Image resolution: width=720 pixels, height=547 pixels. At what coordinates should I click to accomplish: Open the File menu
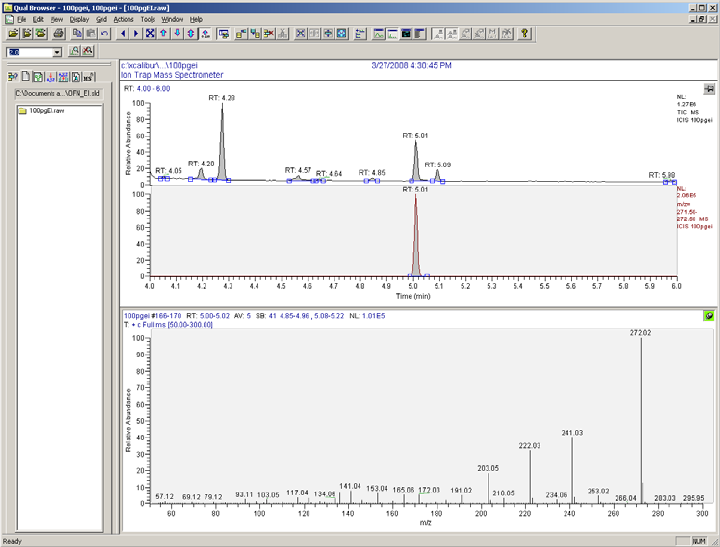pos(22,19)
